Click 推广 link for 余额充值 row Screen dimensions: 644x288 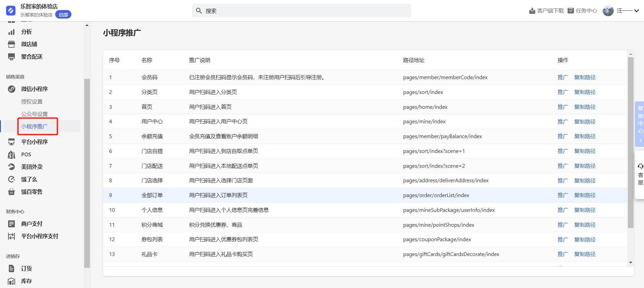point(563,136)
